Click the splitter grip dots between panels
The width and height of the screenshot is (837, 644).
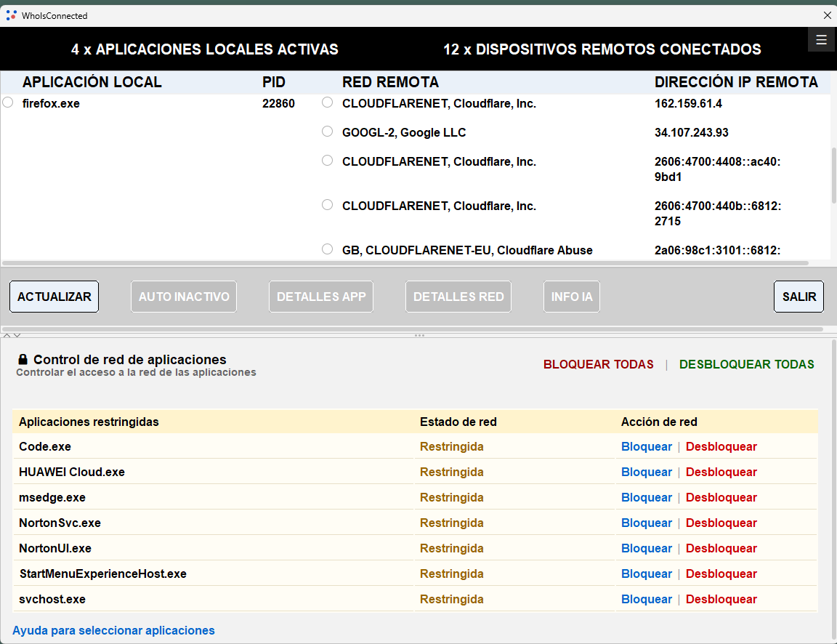coord(419,335)
